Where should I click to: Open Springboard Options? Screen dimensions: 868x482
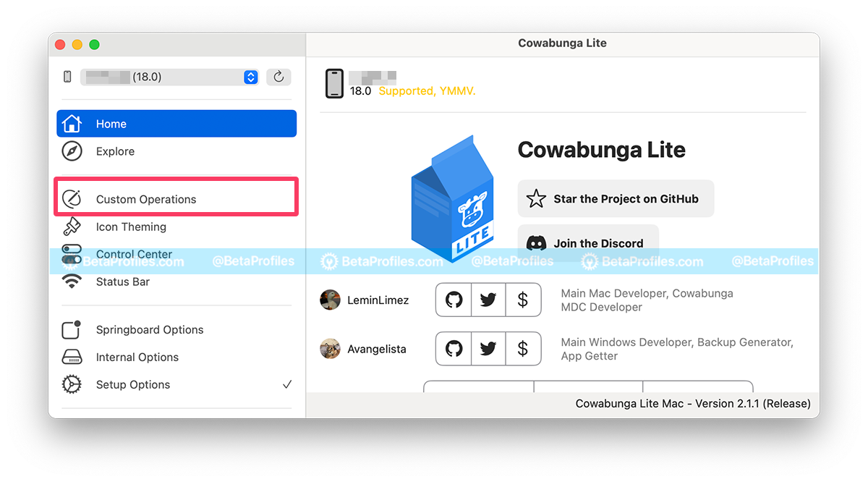pyautogui.click(x=176, y=329)
